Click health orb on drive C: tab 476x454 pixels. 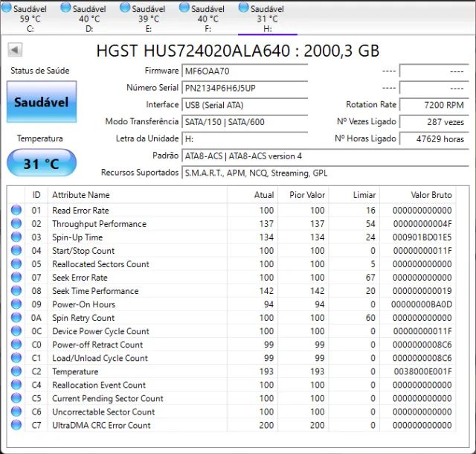point(7,7)
